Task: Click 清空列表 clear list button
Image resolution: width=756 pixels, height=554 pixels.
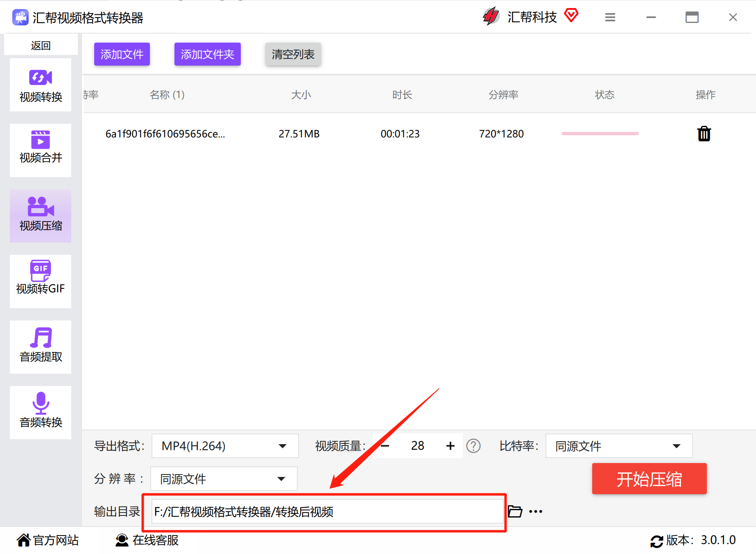Action: [x=293, y=54]
